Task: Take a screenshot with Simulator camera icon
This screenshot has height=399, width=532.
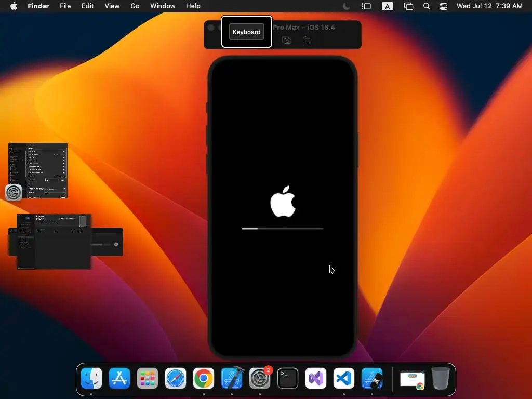Action: pyautogui.click(x=286, y=41)
